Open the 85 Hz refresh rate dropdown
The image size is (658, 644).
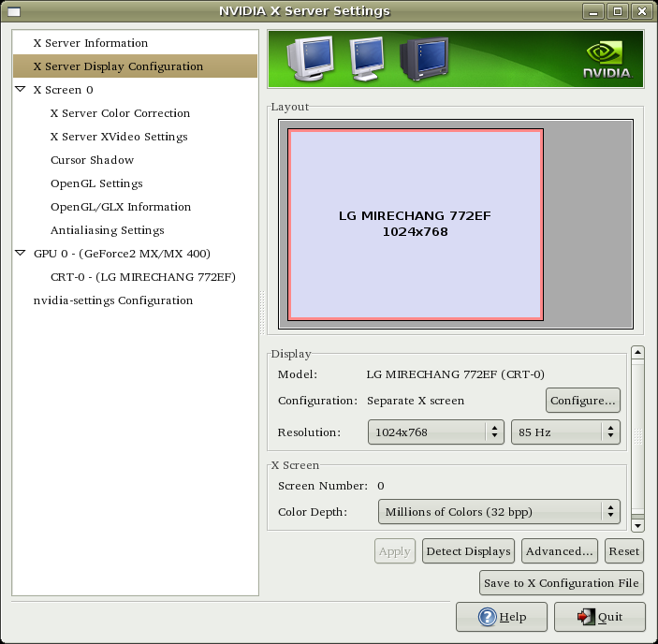565,432
